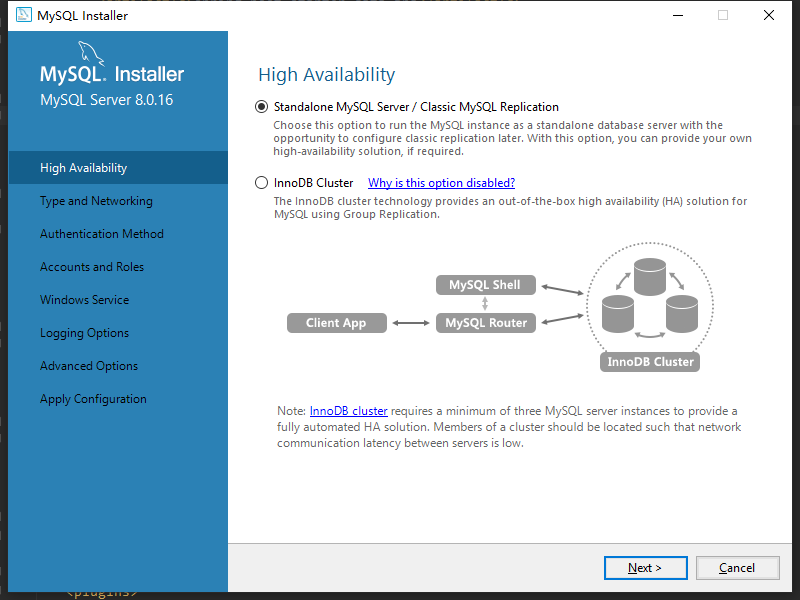
Task: Open 'Why is this option disabled?' link
Action: [x=441, y=183]
